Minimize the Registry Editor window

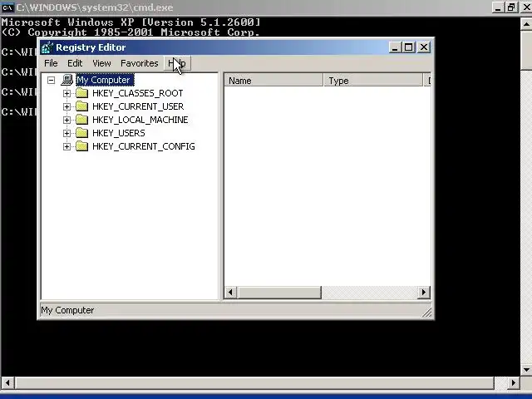point(395,47)
